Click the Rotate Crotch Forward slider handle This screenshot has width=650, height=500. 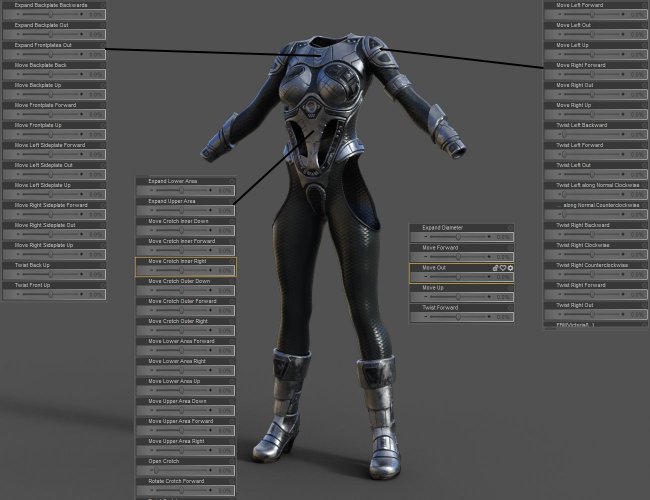[181, 490]
